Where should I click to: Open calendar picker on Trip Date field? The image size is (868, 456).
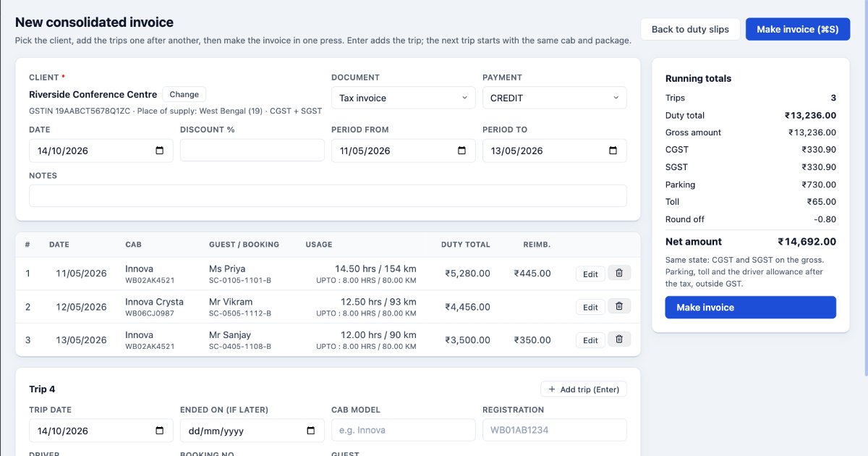pyautogui.click(x=160, y=430)
